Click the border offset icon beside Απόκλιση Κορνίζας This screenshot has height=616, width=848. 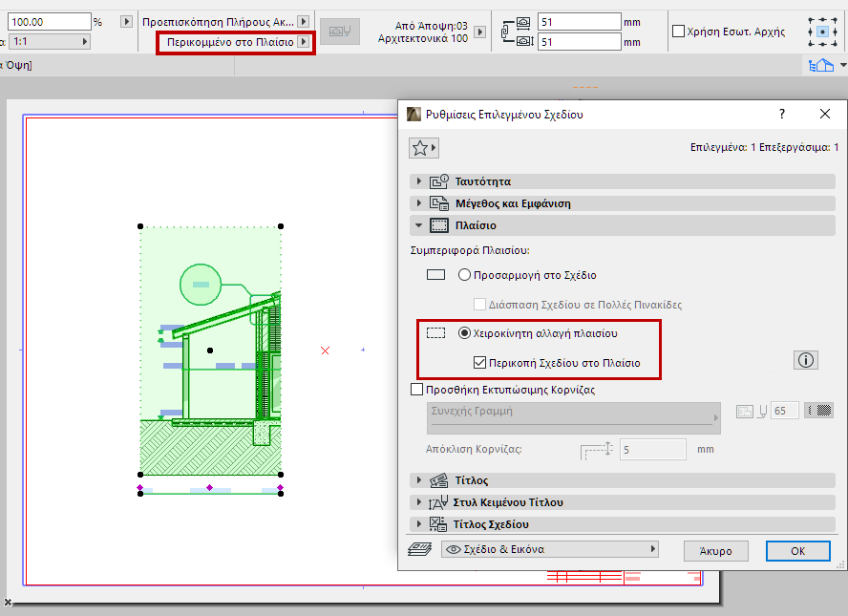tap(597, 450)
